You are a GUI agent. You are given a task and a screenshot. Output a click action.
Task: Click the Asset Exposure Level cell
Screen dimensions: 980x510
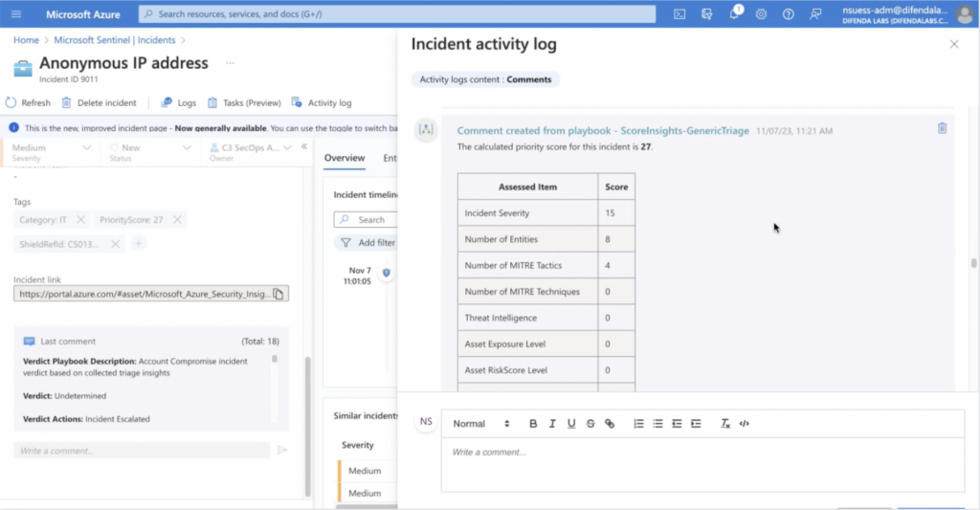point(527,344)
